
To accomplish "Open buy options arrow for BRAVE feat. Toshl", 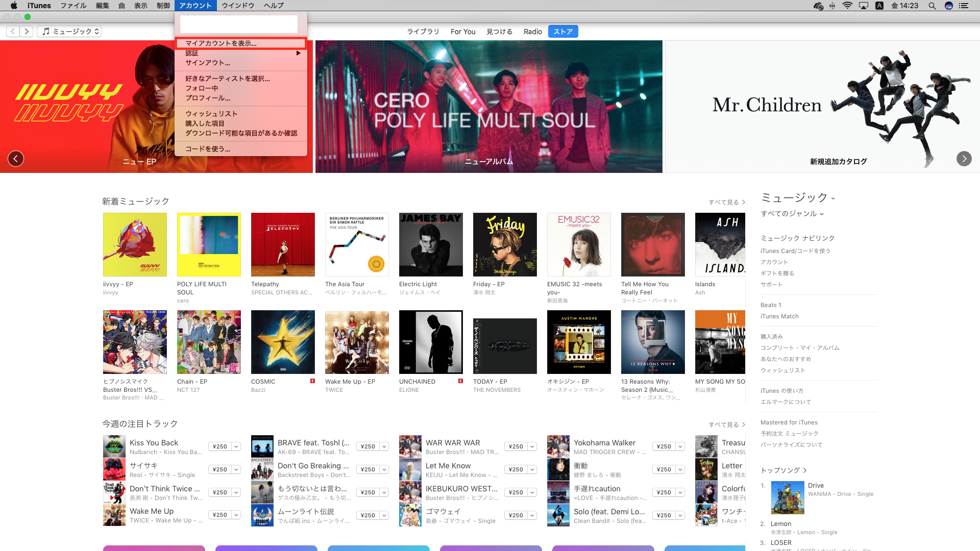I will (x=384, y=446).
